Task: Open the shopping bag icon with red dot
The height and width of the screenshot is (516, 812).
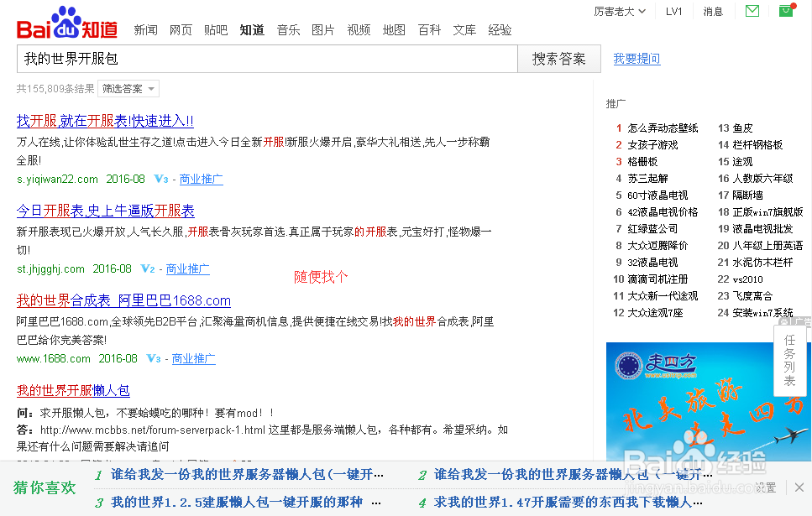Action: point(786,10)
